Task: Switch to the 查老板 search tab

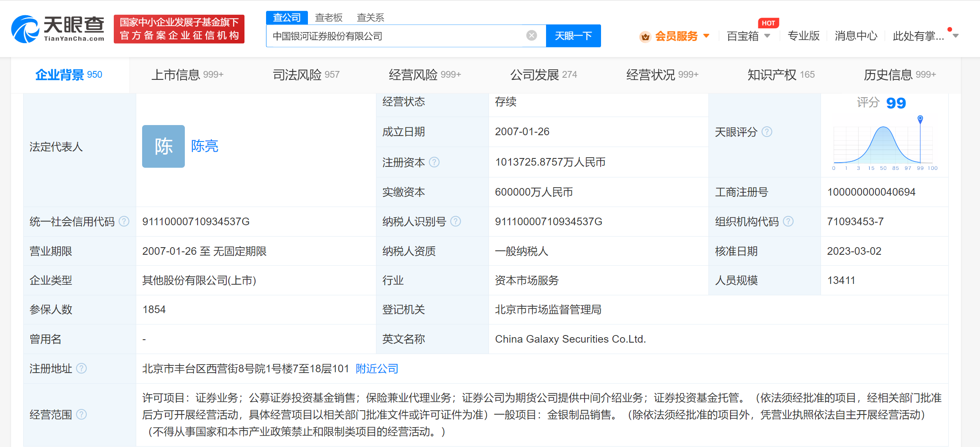Action: pos(329,17)
